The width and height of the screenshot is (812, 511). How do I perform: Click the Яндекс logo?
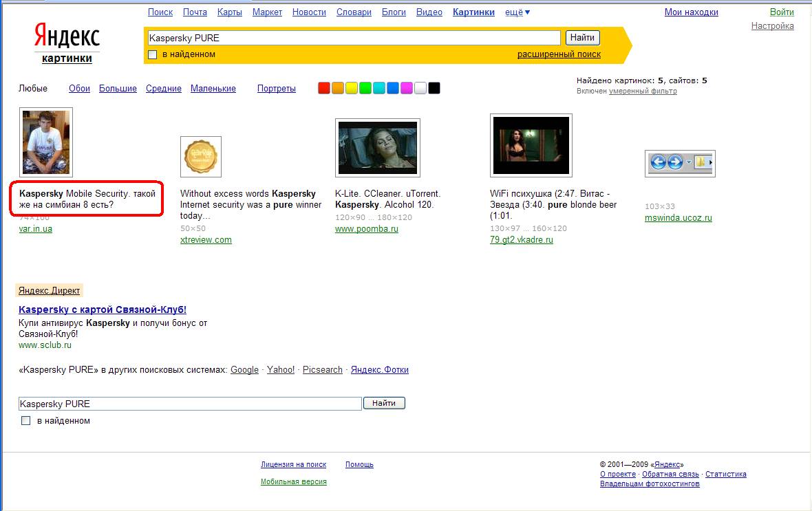[67, 36]
